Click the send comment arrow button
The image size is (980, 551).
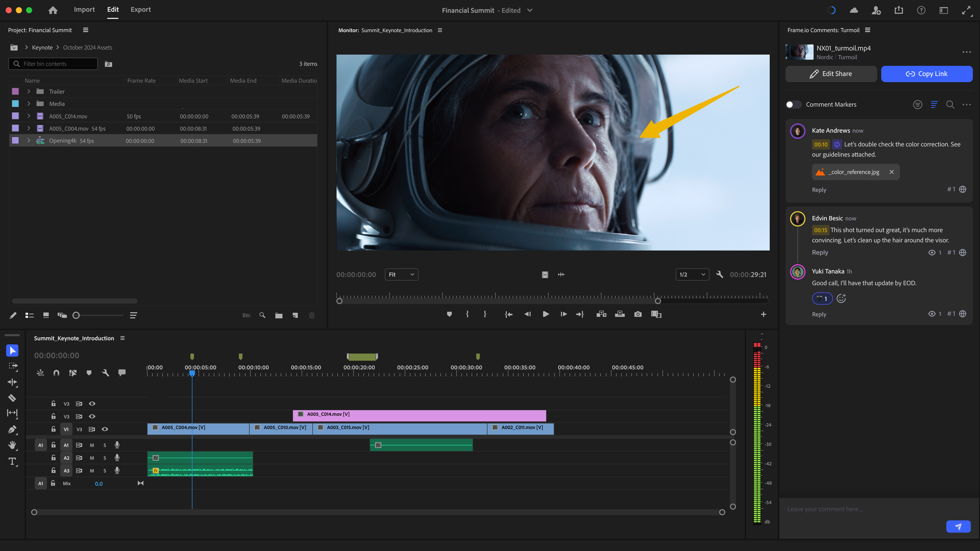(958, 527)
